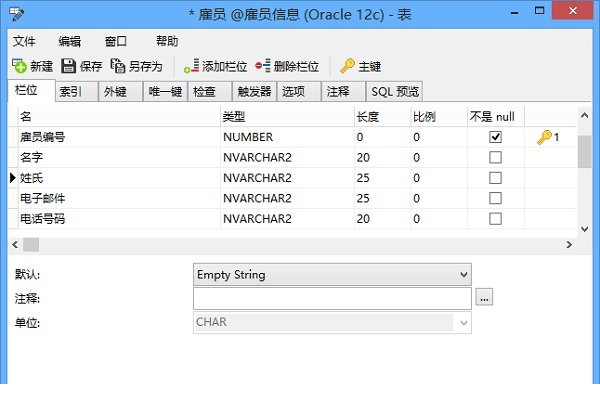Click the 添加栏位 add field icon
This screenshot has width=600, height=399.
click(x=191, y=66)
